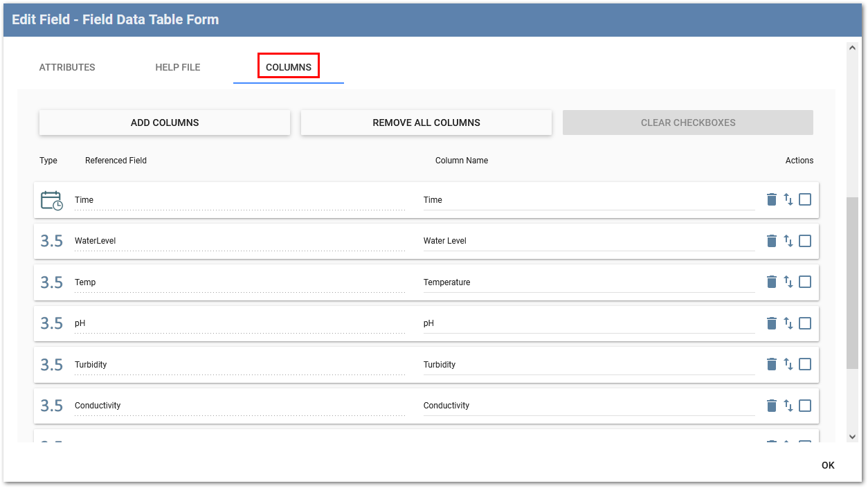Screen dimensions: 868x488
Task: Click Remove All Columns button
Action: [x=426, y=123]
